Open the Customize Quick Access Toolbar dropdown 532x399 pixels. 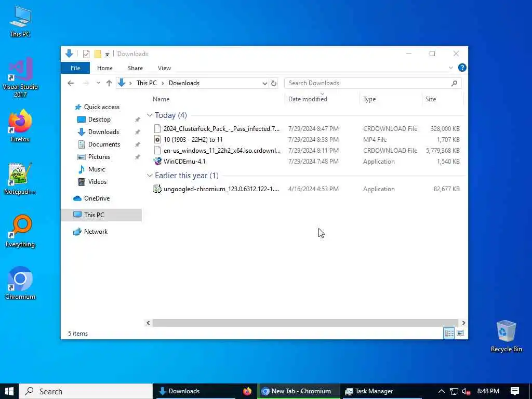107,54
